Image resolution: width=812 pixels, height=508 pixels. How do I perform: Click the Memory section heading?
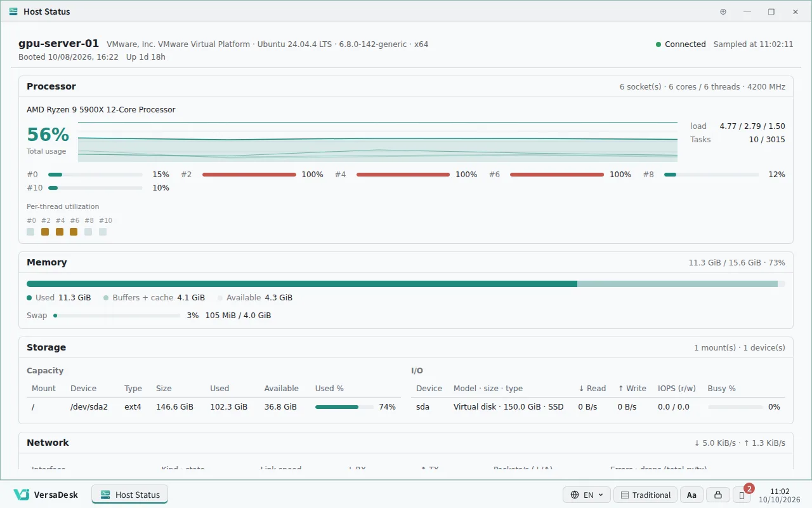point(47,262)
